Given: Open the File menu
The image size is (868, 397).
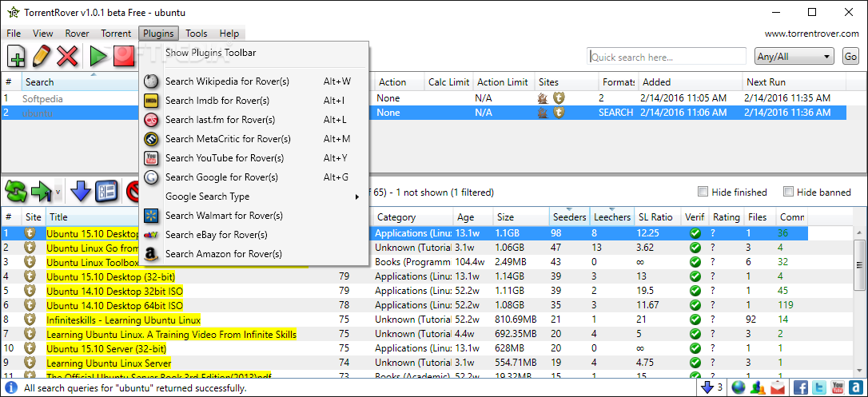Looking at the screenshot, I should point(14,34).
